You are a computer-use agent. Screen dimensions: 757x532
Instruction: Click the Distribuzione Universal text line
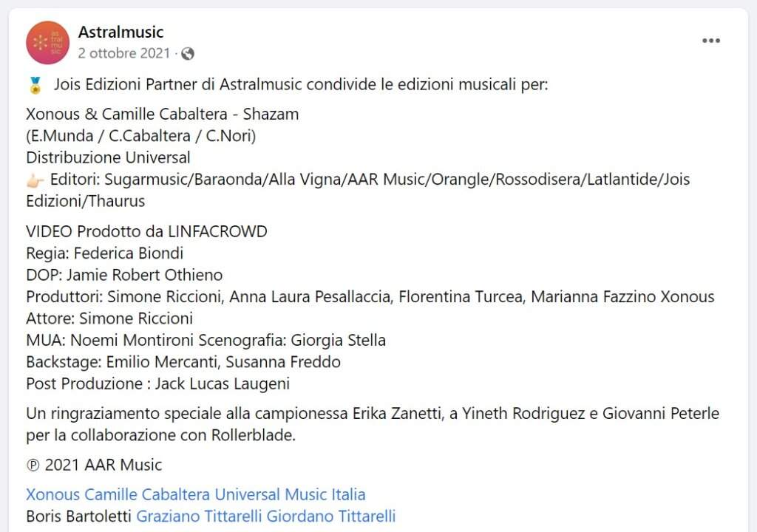click(108, 157)
